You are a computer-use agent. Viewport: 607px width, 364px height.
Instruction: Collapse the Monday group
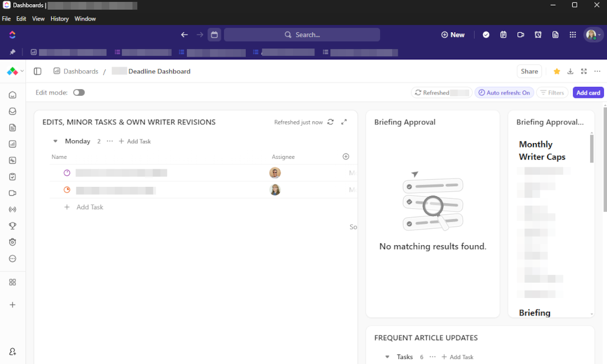55,141
